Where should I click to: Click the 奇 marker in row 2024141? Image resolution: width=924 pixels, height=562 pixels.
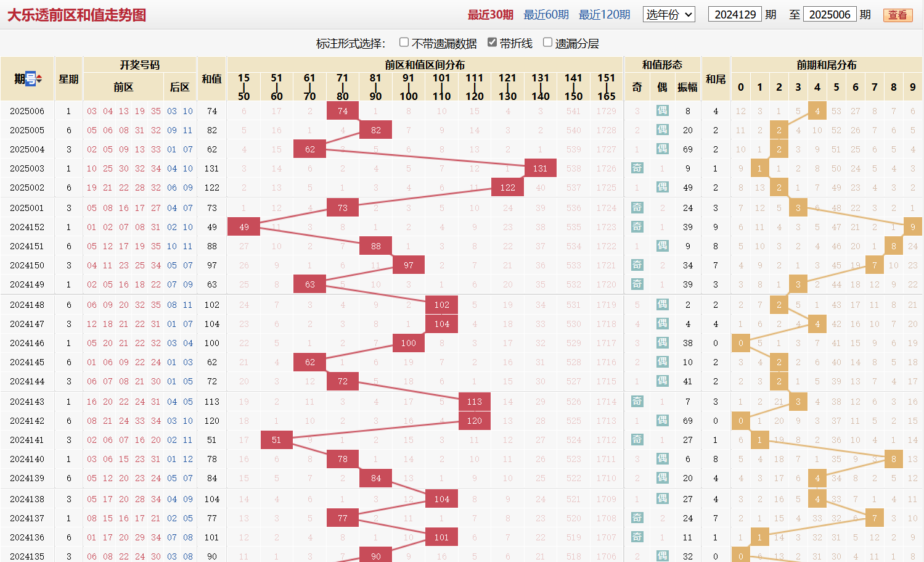[637, 440]
